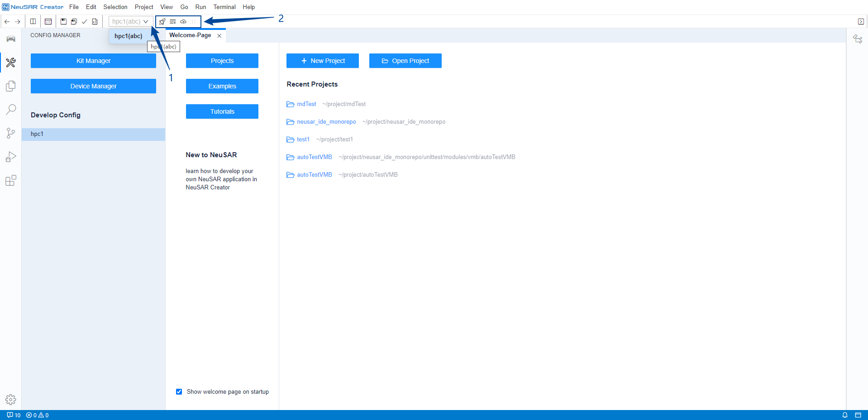This screenshot has width=868, height=420.
Task: Toggle the sidebar layout split icon
Action: 33,21
